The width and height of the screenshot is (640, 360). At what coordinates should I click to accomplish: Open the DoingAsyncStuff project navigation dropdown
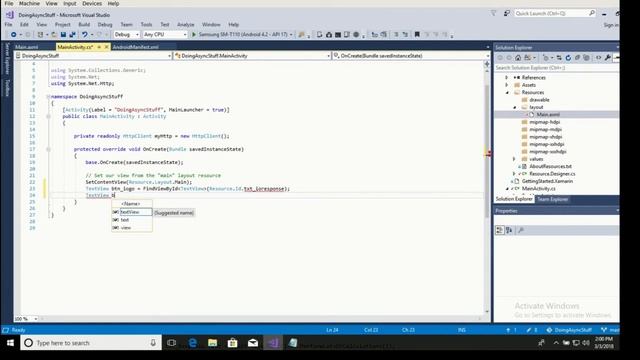(x=93, y=56)
